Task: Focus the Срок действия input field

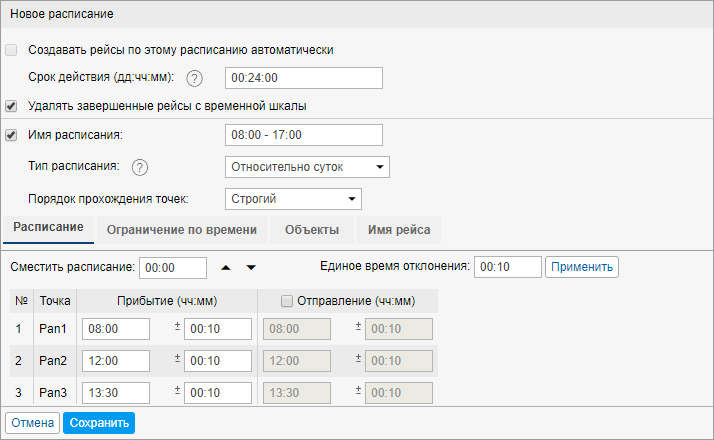Action: pos(304,79)
